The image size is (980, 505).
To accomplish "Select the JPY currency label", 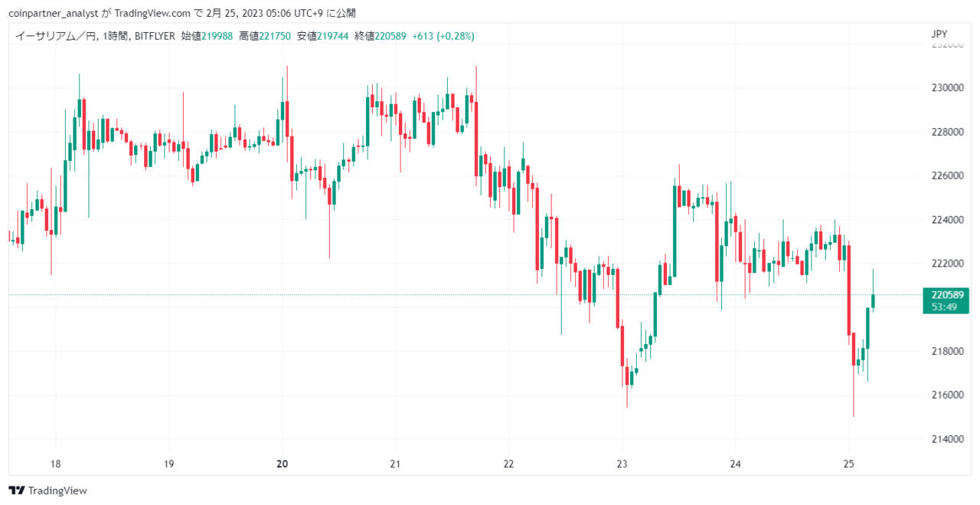I will pos(939,34).
